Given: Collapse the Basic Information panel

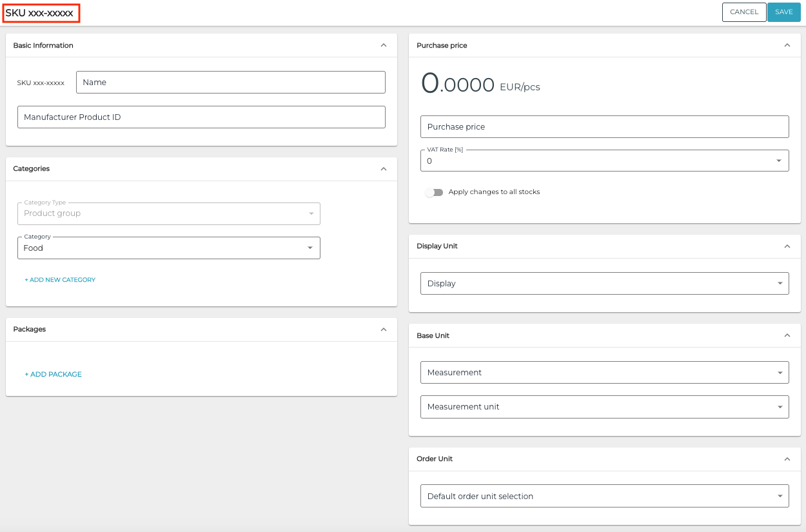Looking at the screenshot, I should [x=384, y=45].
